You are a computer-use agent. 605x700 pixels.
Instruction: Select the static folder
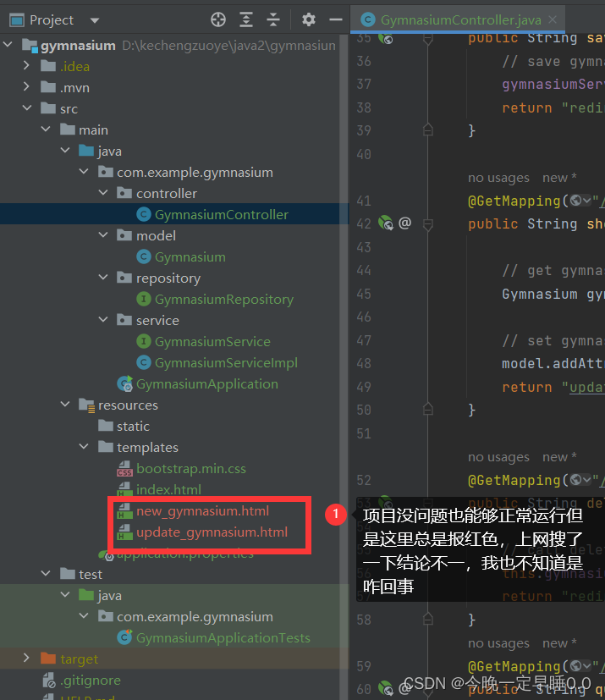click(x=133, y=427)
